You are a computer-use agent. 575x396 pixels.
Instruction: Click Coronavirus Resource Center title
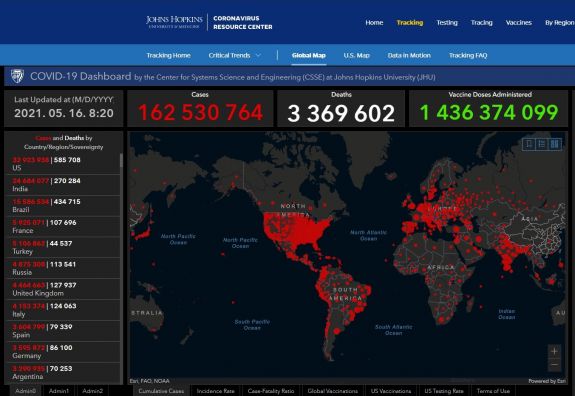coord(242,22)
